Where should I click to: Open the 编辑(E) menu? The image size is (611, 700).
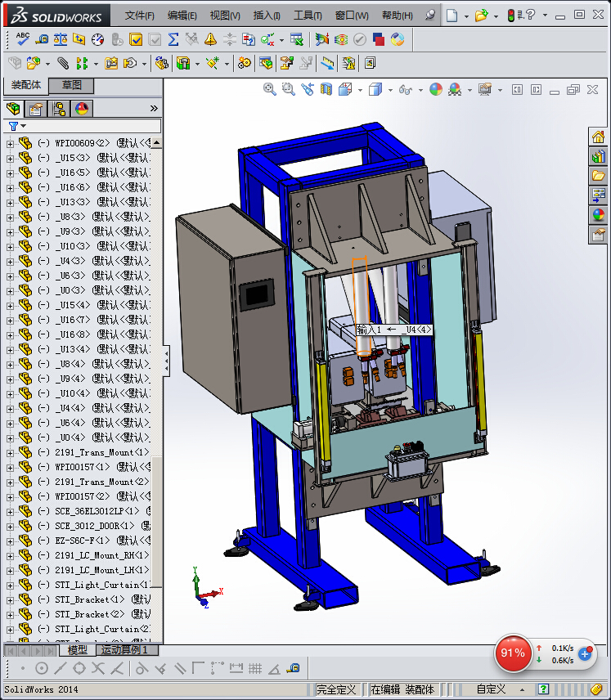coord(182,16)
